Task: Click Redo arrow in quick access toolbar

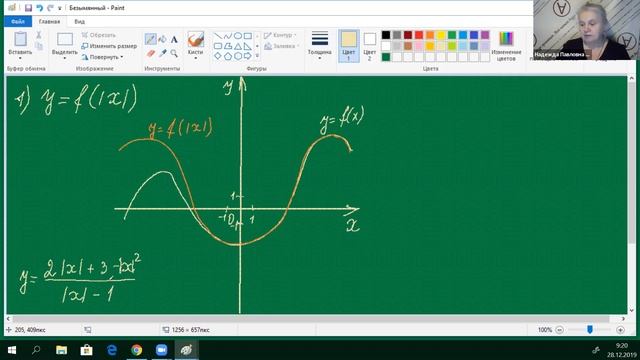Action: [x=50, y=8]
